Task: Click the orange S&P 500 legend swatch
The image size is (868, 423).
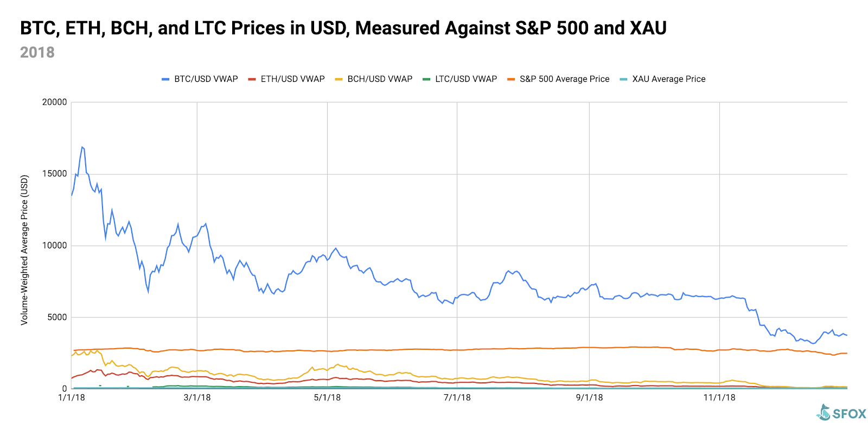Action: [511, 79]
